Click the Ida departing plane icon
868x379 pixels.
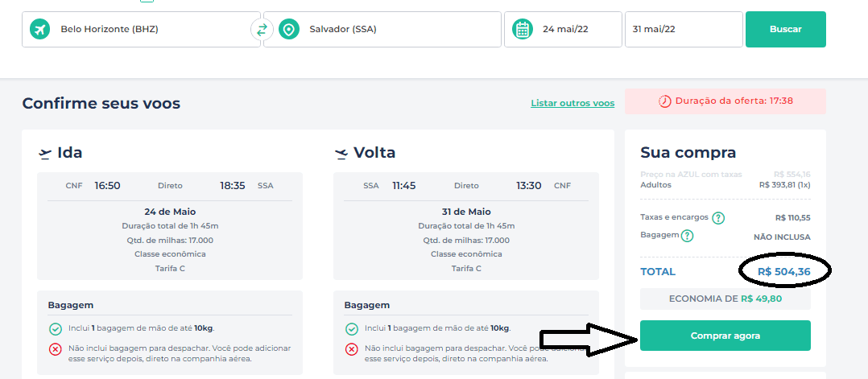pos(45,153)
